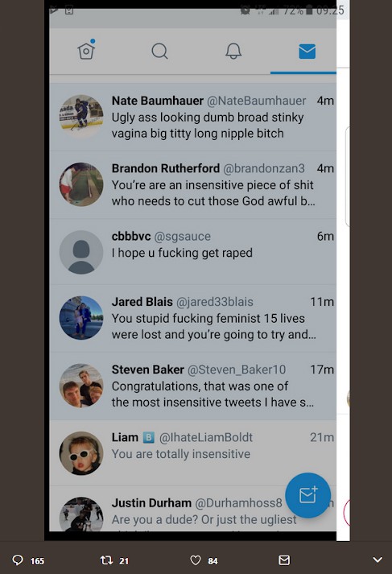Open the search magnifier tab
This screenshot has width=392, height=574.
(159, 51)
